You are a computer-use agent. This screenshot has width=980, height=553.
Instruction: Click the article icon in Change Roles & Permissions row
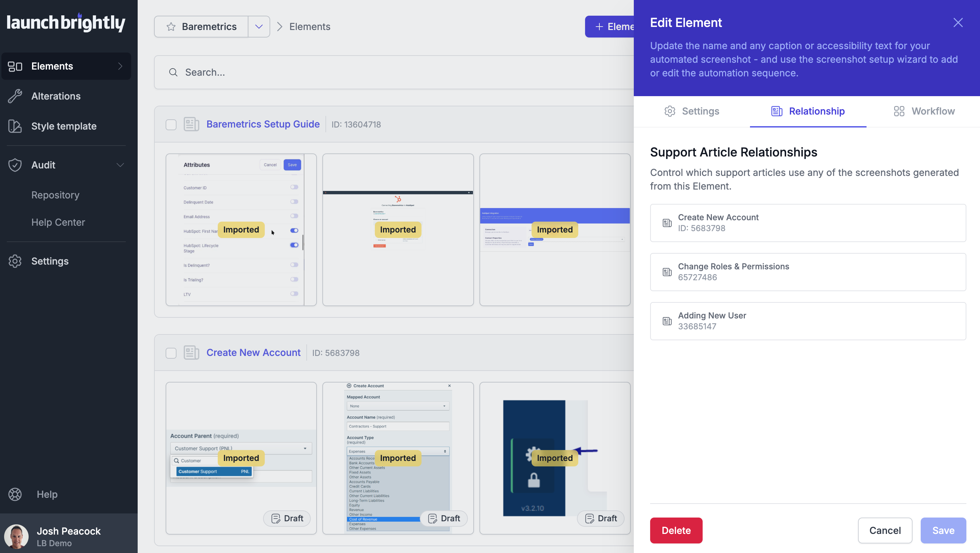667,272
